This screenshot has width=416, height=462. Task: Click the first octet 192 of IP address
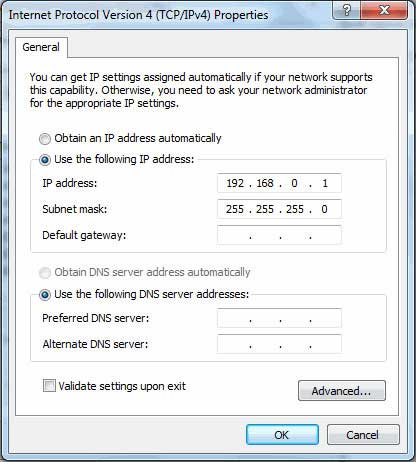(x=235, y=183)
